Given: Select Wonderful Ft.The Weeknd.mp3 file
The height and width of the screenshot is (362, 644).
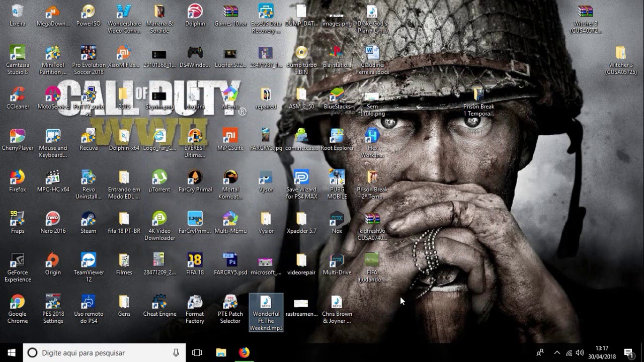Looking at the screenshot, I should 266,313.
